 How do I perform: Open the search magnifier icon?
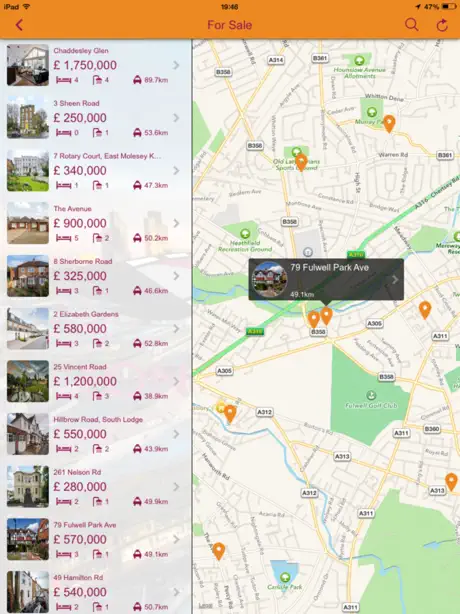[x=411, y=25]
